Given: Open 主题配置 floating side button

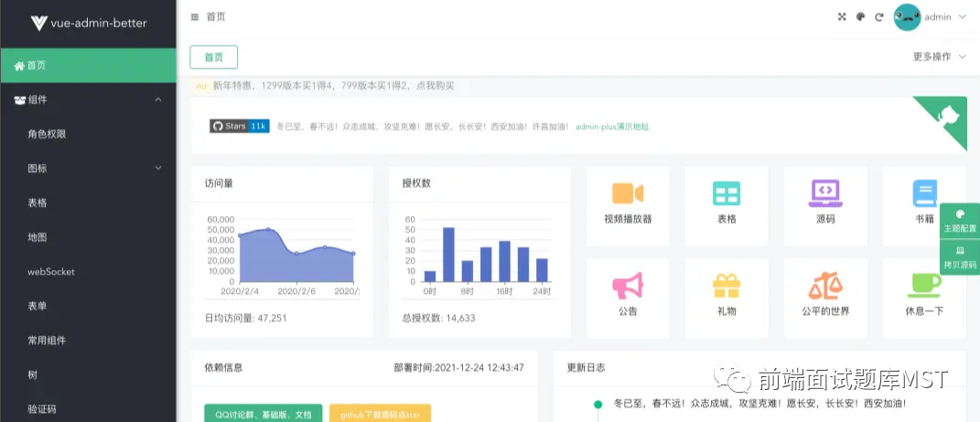Looking at the screenshot, I should pyautogui.click(x=959, y=222).
